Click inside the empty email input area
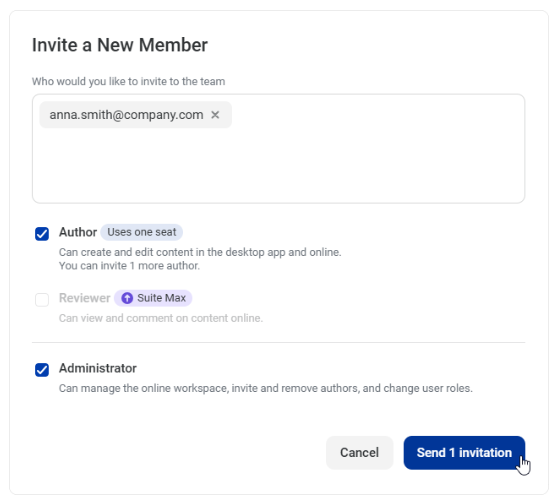Image resolution: width=555 pixels, height=500 pixels. [278, 165]
